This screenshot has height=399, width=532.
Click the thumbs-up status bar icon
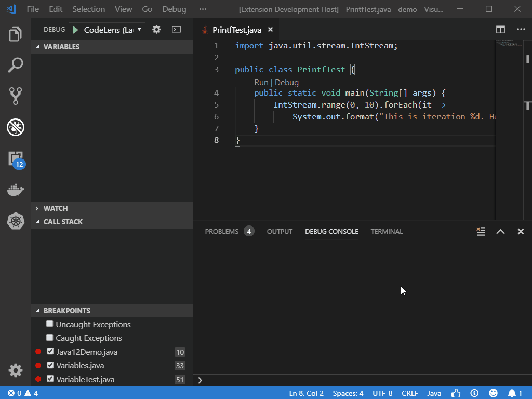point(456,393)
